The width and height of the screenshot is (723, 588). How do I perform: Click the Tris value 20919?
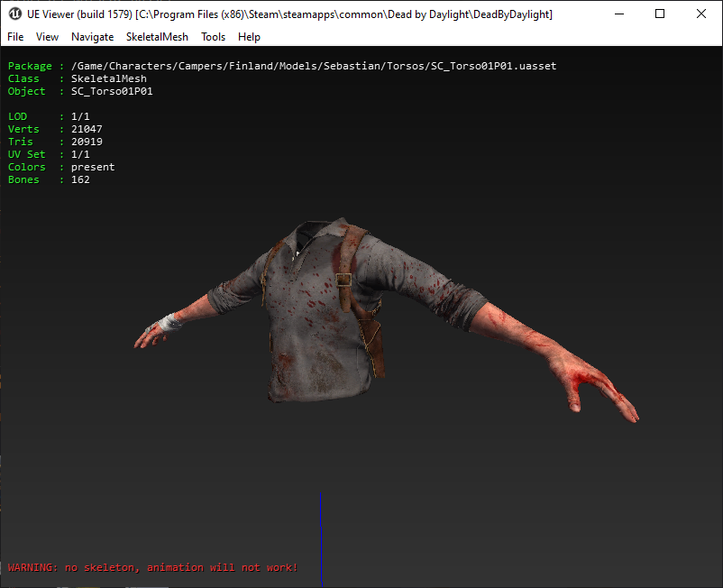87,142
